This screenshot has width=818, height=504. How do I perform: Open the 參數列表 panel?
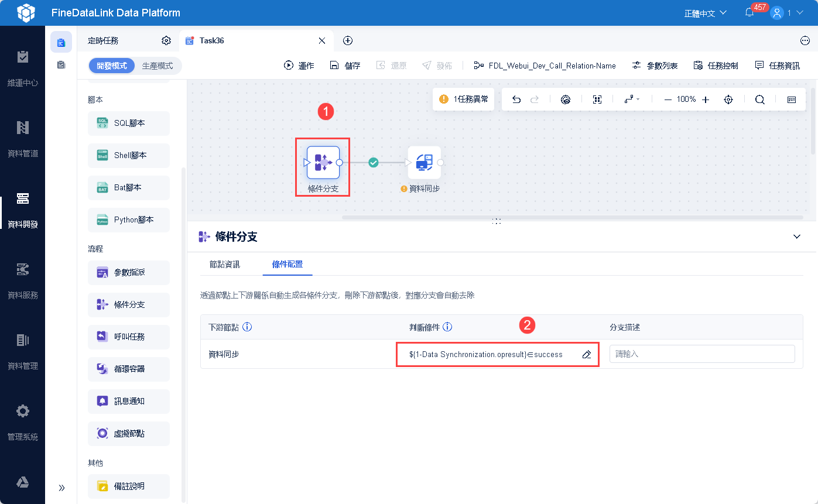[655, 66]
